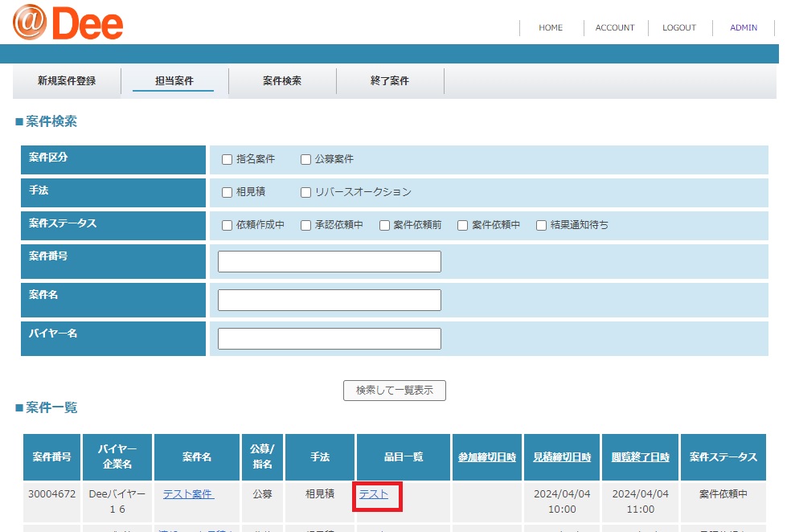791x532 pixels.
Task: Click the 案件一覧 section heading
Action: (47, 407)
